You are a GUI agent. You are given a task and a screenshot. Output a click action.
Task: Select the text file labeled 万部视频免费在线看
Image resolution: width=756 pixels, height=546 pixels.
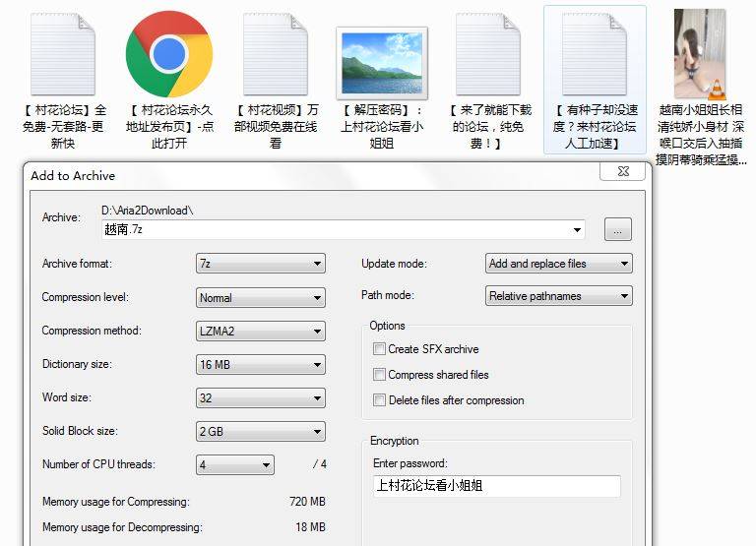point(276,54)
